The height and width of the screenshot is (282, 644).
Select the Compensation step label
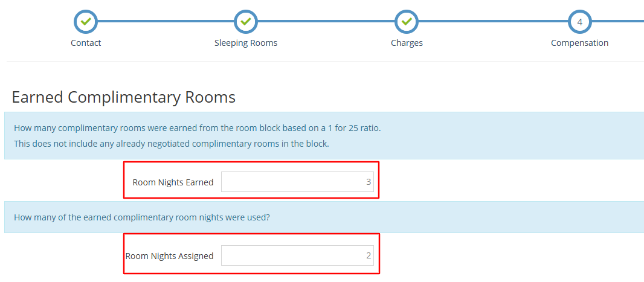pyautogui.click(x=579, y=43)
